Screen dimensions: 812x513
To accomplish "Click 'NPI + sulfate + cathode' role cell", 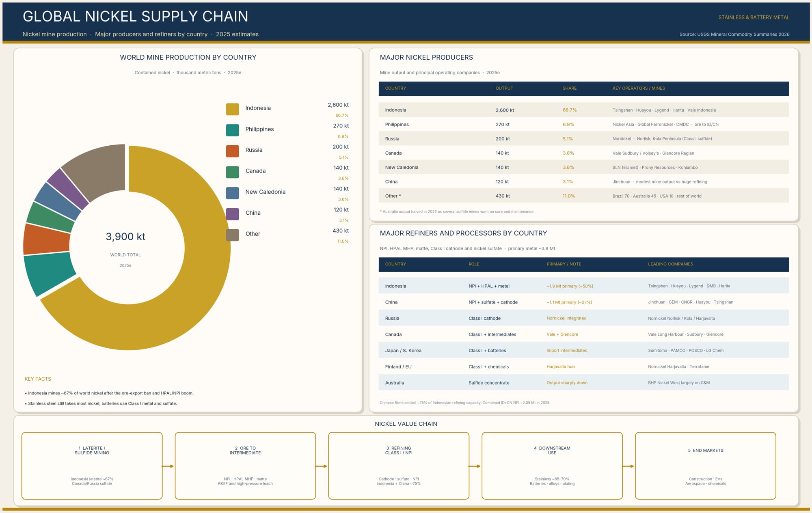I will [x=493, y=302].
